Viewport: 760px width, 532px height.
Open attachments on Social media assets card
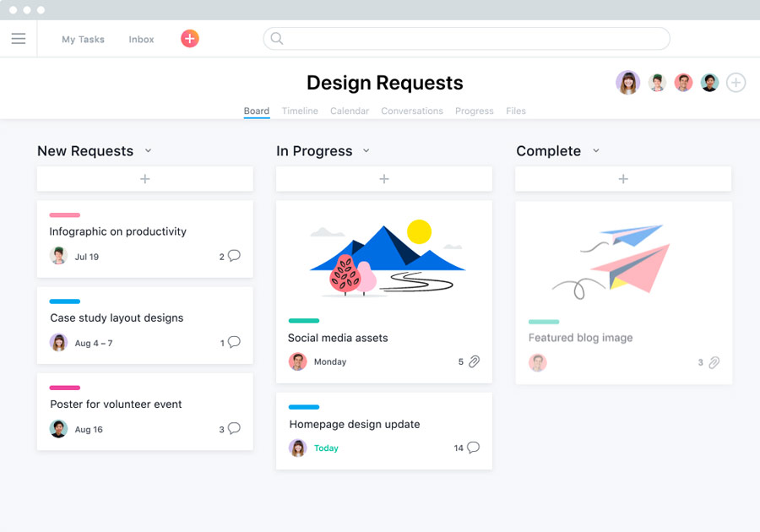[x=474, y=361]
